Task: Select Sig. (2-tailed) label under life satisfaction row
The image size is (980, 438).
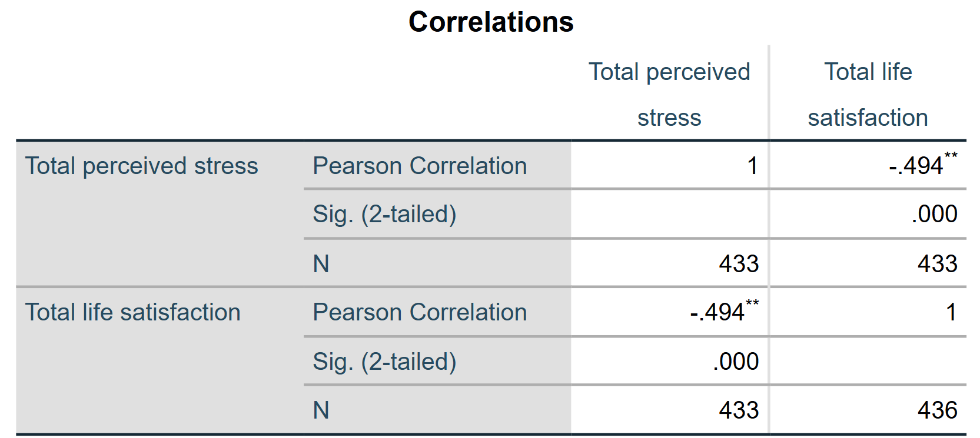Action: click(x=384, y=362)
